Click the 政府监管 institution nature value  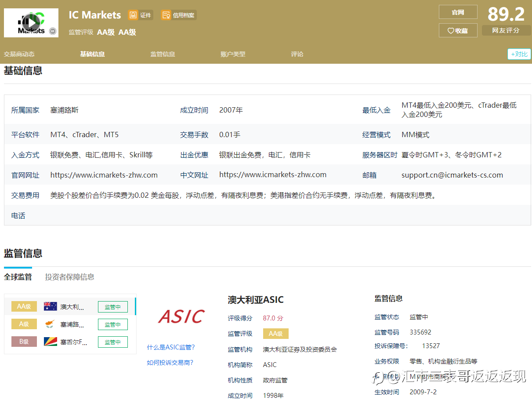click(x=275, y=380)
